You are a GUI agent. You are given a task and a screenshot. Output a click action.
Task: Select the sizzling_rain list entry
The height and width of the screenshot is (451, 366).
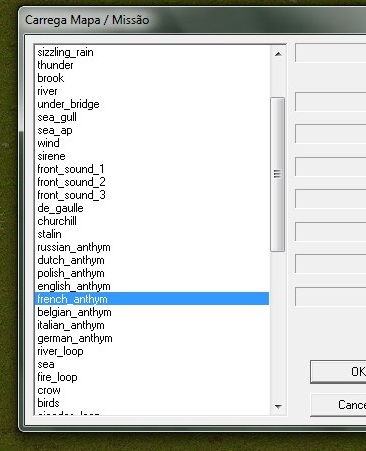152,52
